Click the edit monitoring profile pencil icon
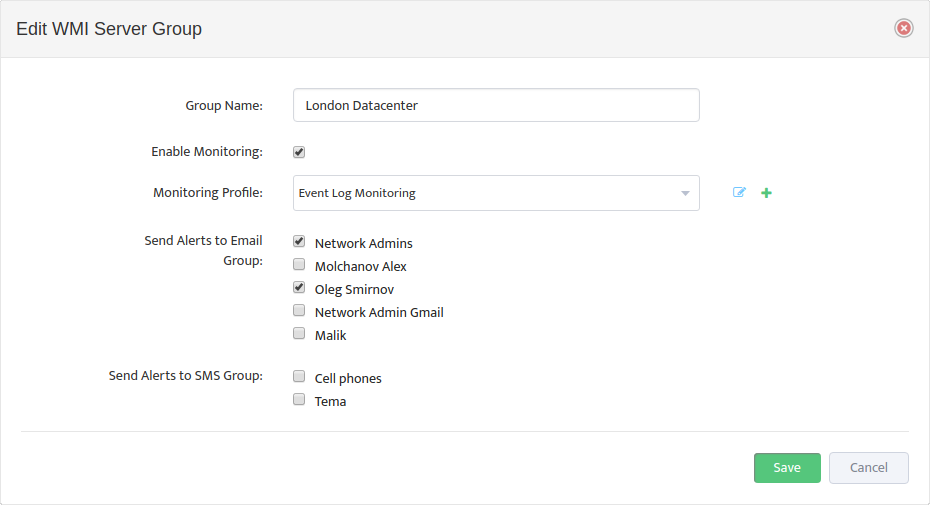 [739, 193]
